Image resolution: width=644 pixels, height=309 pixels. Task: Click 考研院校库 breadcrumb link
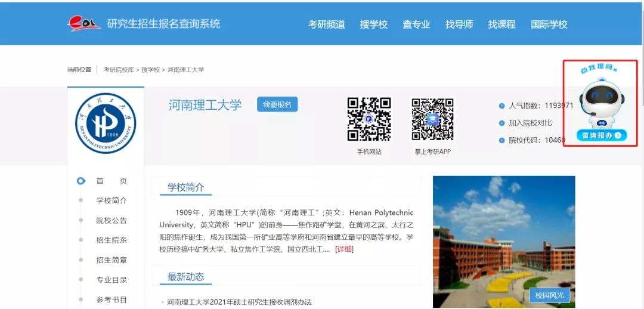119,70
